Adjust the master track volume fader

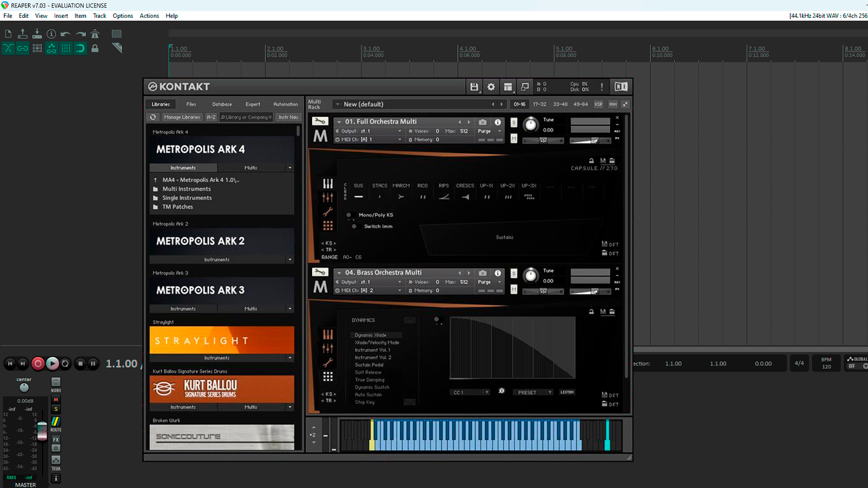pos(42,430)
